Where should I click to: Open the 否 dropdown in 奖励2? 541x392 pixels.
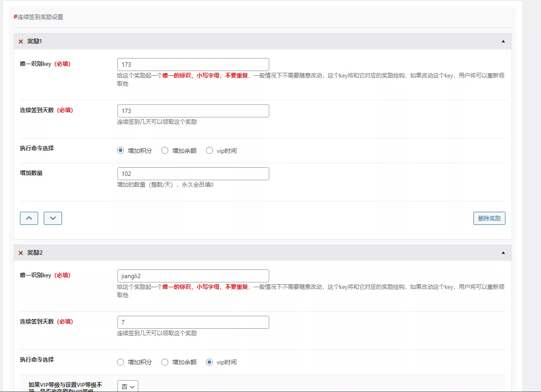click(x=127, y=386)
